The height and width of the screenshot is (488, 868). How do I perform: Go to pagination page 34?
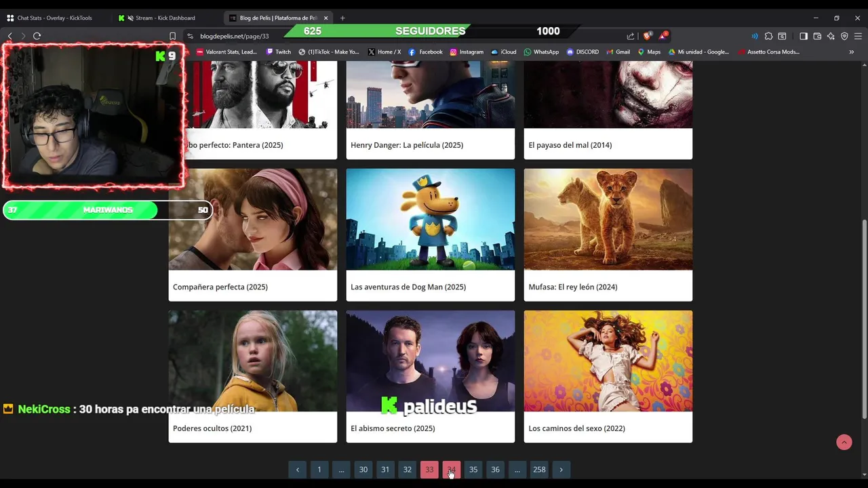(x=452, y=470)
